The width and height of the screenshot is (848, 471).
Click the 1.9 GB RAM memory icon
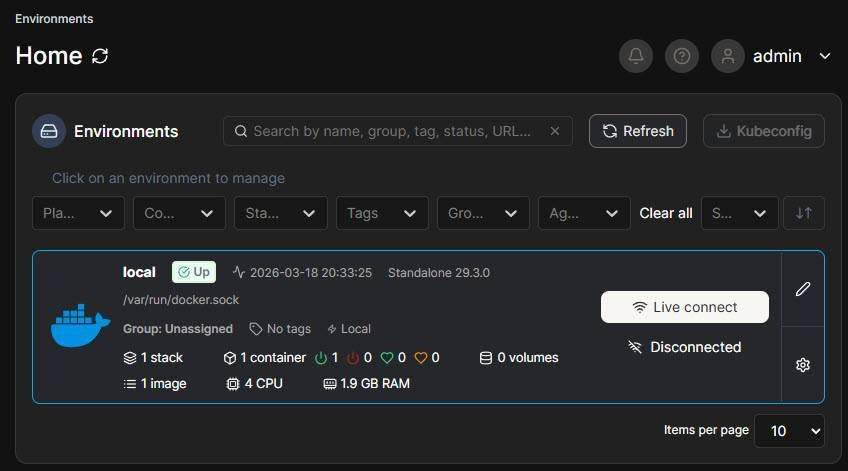pyautogui.click(x=330, y=384)
